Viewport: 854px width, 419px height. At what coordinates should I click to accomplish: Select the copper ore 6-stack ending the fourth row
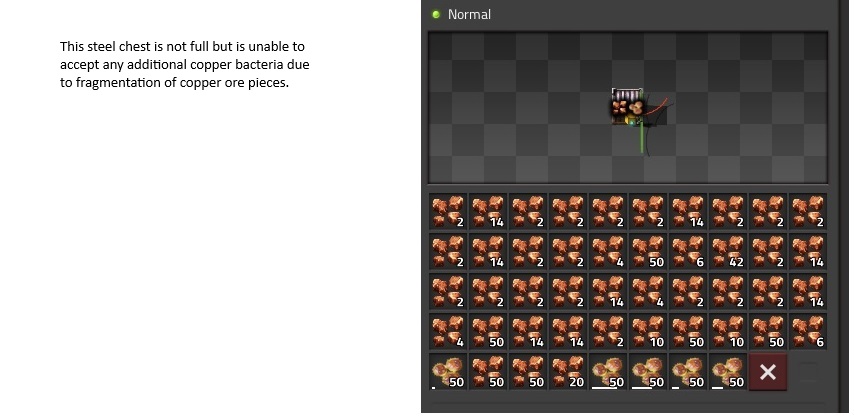808,332
